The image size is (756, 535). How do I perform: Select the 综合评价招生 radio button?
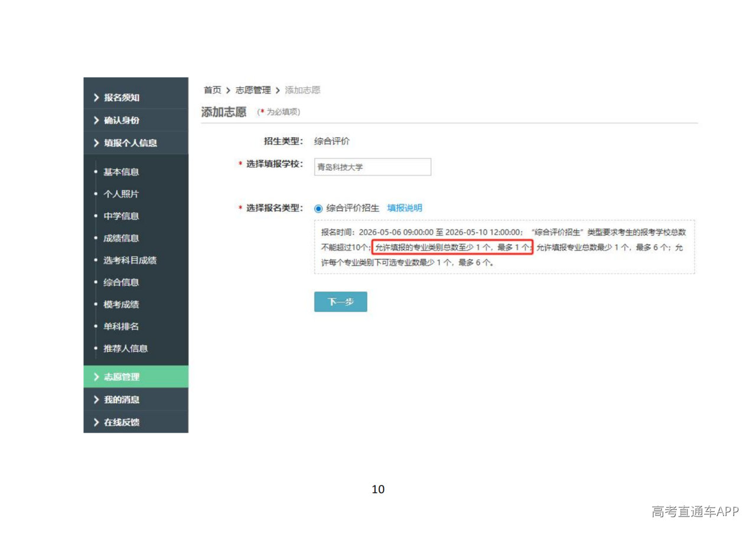pos(319,208)
